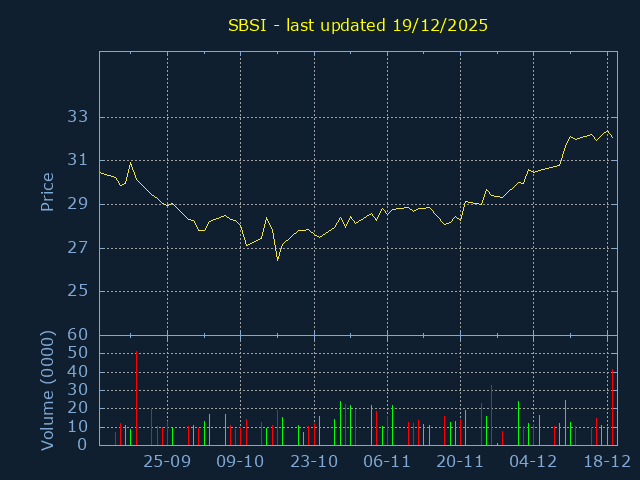Select the 18-12 date label

coord(606,461)
